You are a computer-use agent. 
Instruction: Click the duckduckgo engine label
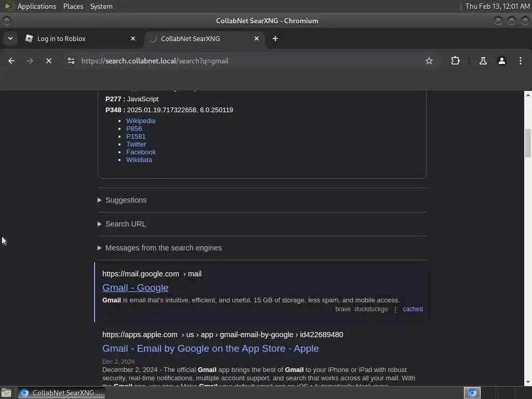pyautogui.click(x=371, y=309)
